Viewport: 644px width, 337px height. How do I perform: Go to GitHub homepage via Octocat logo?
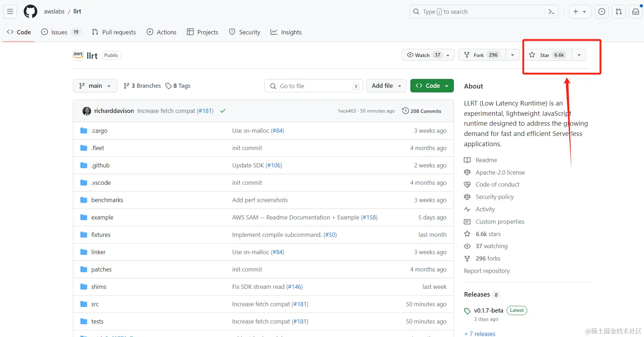30,12
